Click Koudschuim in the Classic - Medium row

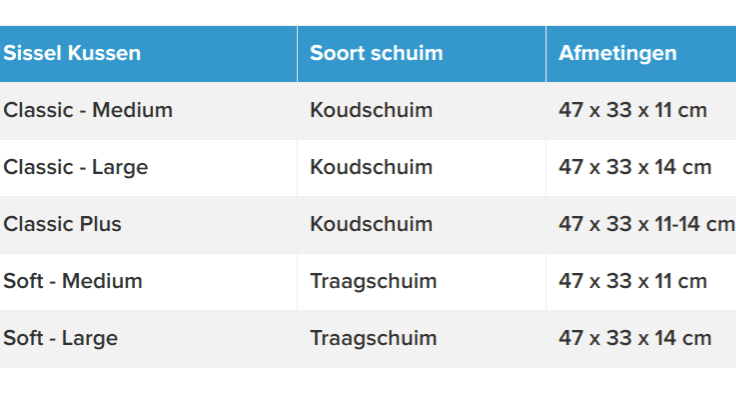click(x=371, y=110)
